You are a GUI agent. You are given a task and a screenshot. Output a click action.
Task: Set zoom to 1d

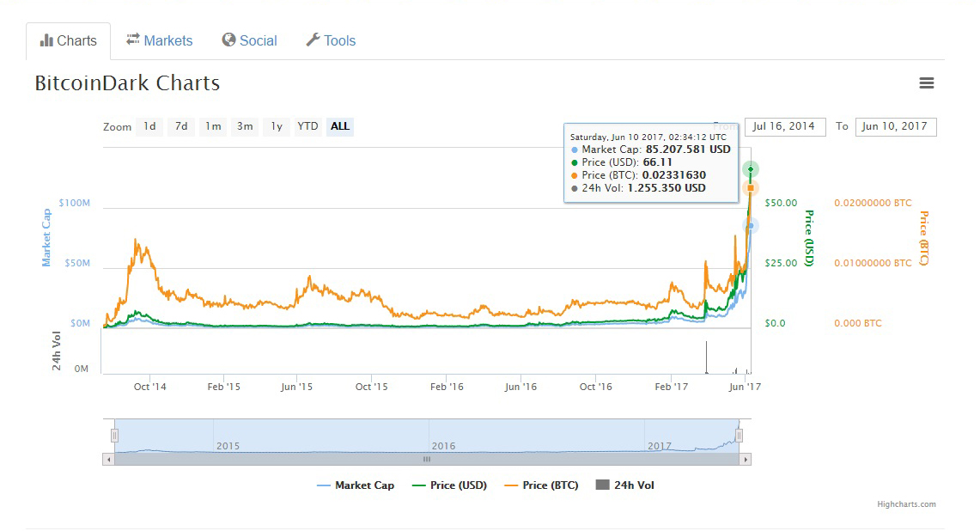(150, 126)
